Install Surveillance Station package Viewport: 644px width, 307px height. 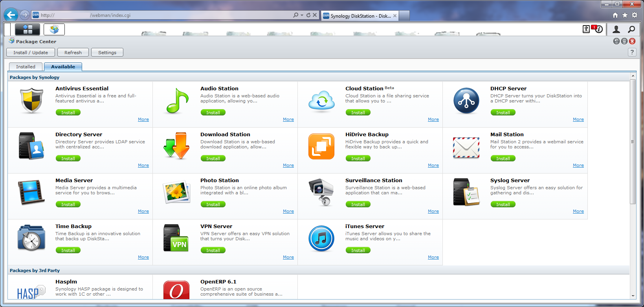point(358,205)
